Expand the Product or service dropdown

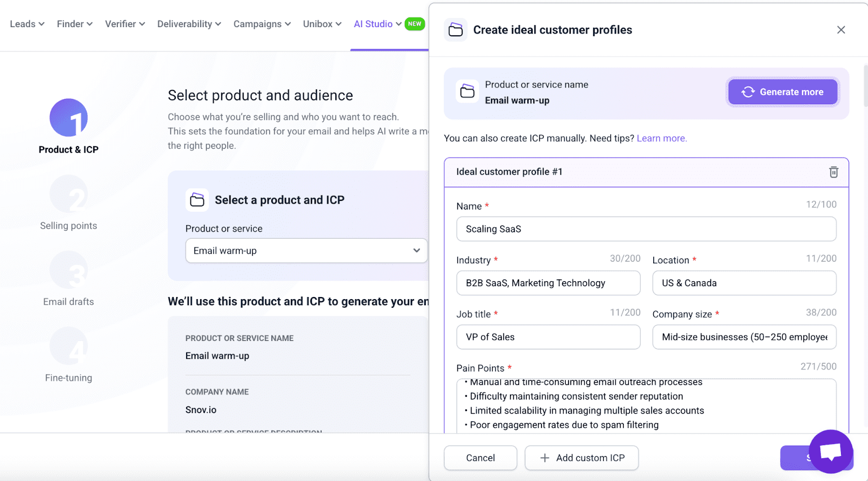click(x=306, y=251)
